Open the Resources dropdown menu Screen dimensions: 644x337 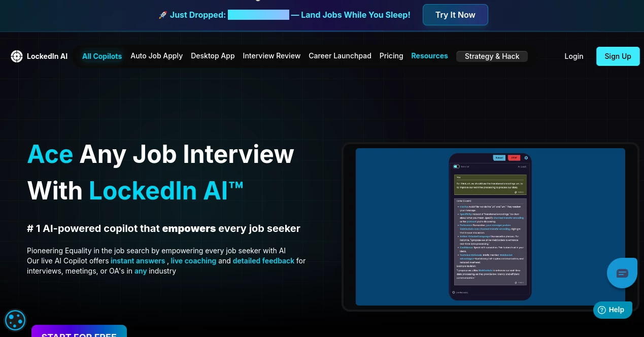(x=429, y=56)
